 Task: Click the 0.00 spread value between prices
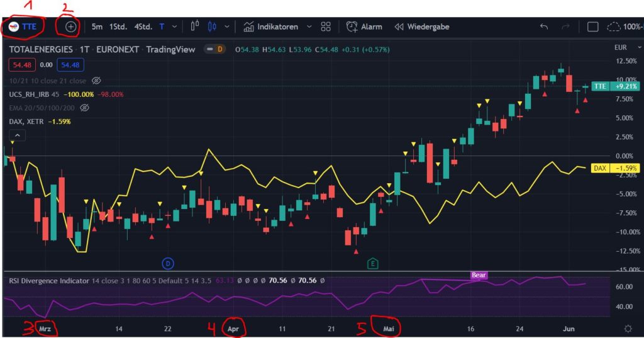pos(46,65)
